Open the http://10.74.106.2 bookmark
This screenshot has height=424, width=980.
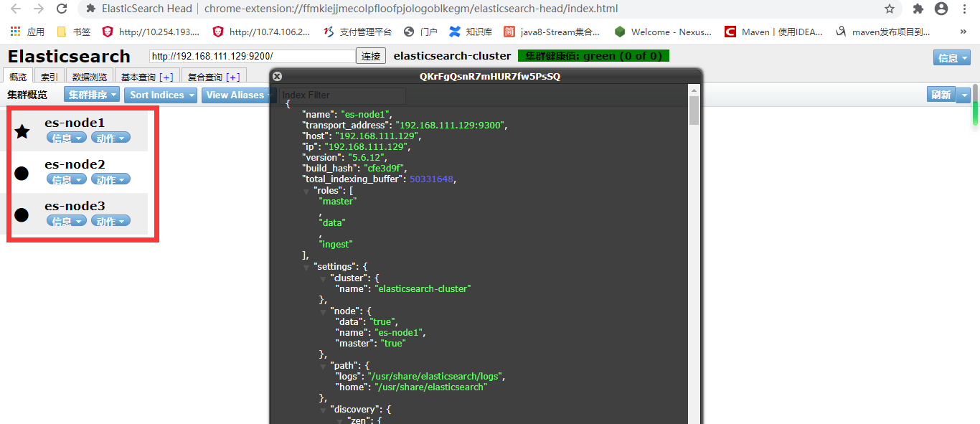pos(262,32)
